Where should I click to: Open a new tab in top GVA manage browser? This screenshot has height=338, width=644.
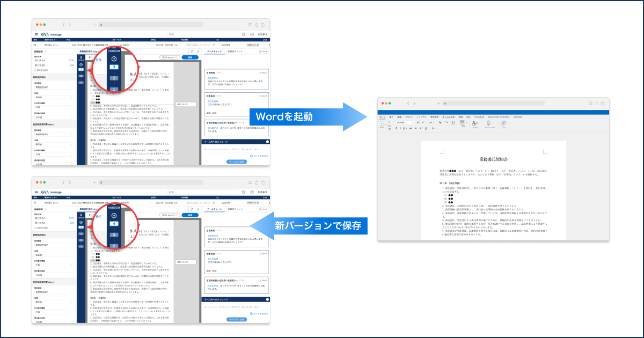point(94,25)
